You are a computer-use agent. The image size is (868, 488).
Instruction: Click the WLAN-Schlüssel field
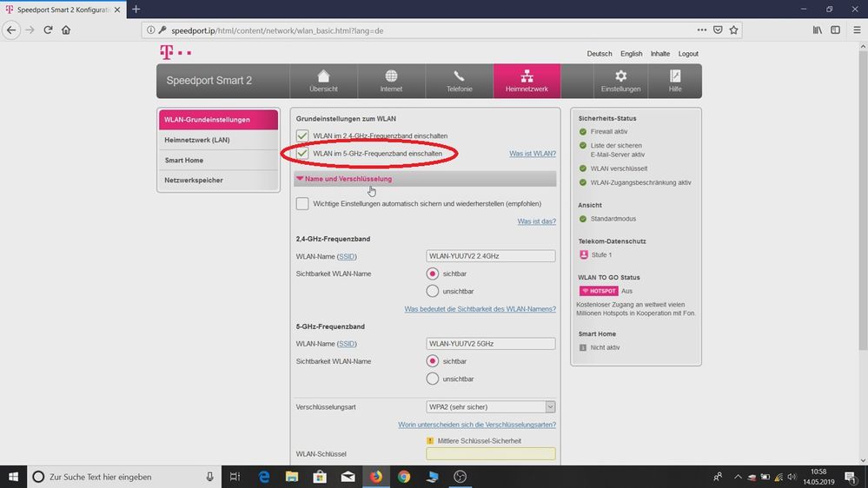tap(490, 453)
